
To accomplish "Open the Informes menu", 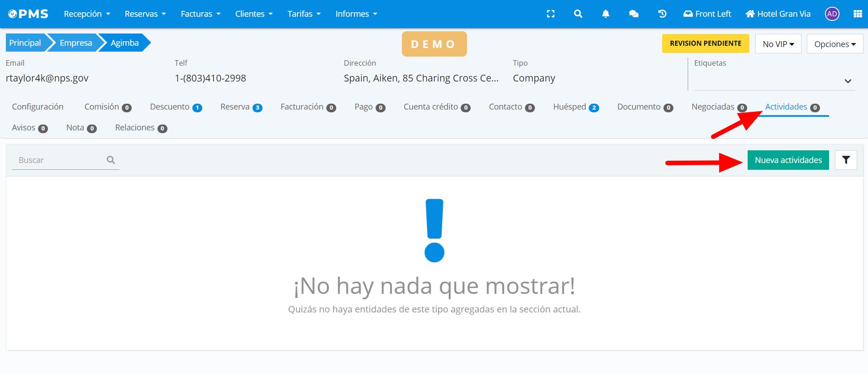I will coord(356,14).
